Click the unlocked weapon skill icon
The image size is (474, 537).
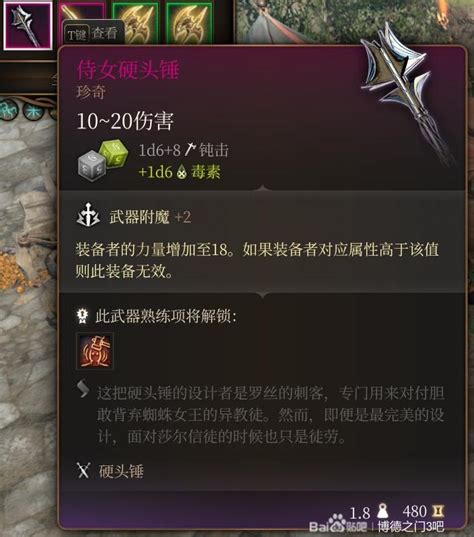click(x=95, y=351)
